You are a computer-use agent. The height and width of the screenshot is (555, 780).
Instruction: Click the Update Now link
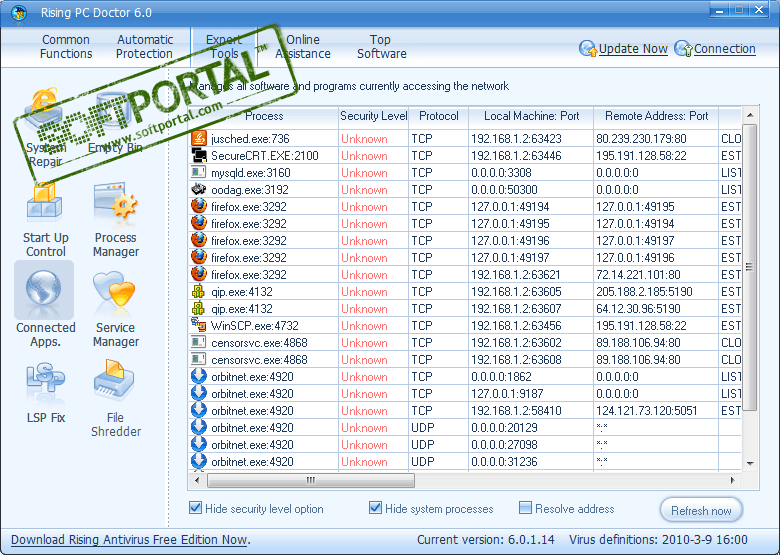point(633,49)
